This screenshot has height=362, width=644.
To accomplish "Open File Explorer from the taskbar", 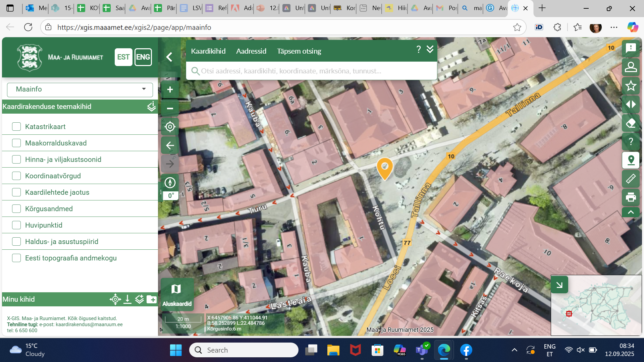I will coord(333,350).
